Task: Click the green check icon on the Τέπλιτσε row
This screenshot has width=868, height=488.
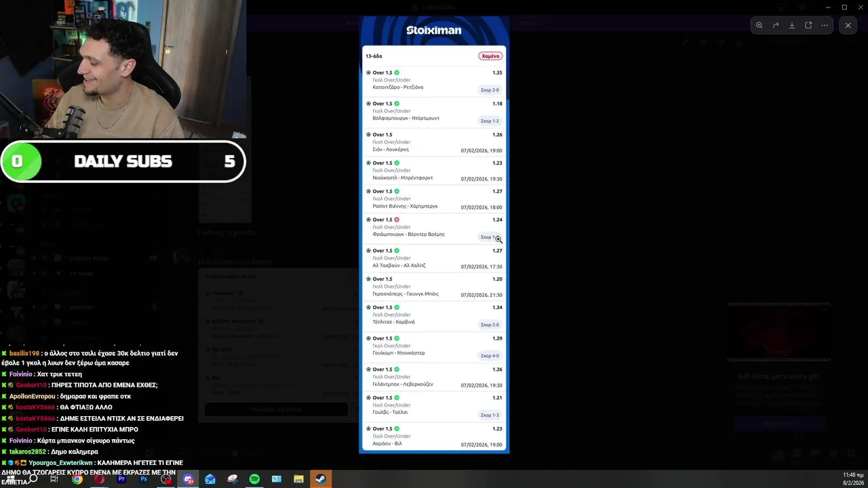Action: coord(397,307)
